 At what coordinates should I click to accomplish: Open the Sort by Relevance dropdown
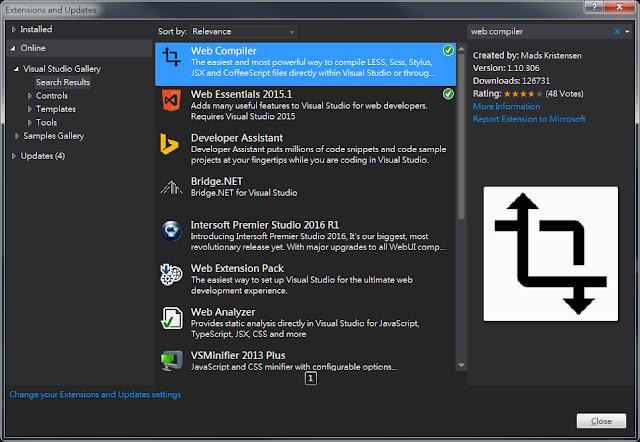(243, 31)
